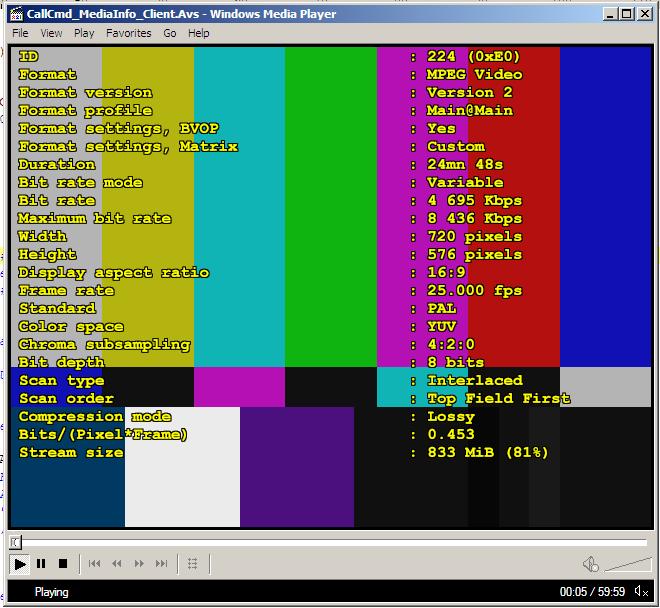Skip back to previous track
This screenshot has height=608, width=660.
94,564
